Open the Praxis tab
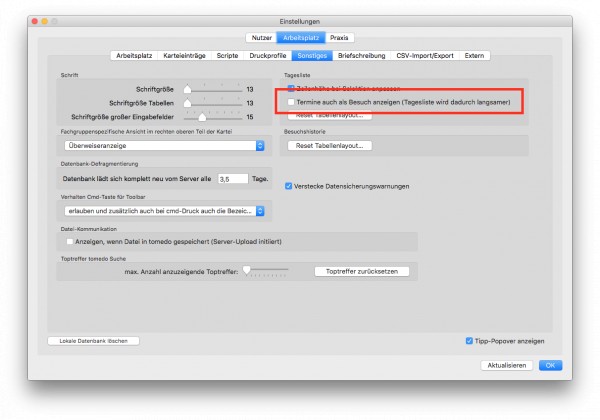This screenshot has height=420, width=600. (339, 37)
